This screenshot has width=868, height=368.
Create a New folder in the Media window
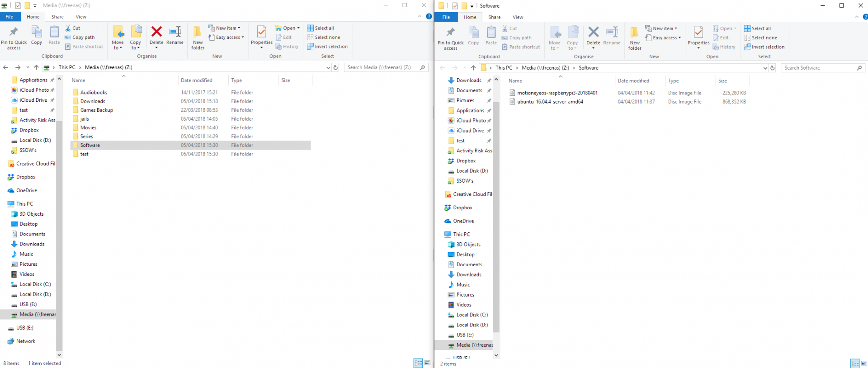198,38
